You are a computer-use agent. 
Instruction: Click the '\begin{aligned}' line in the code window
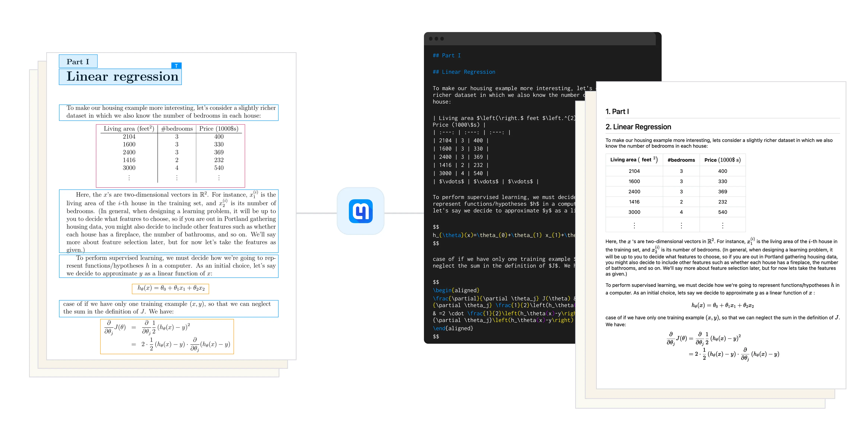[x=456, y=291]
